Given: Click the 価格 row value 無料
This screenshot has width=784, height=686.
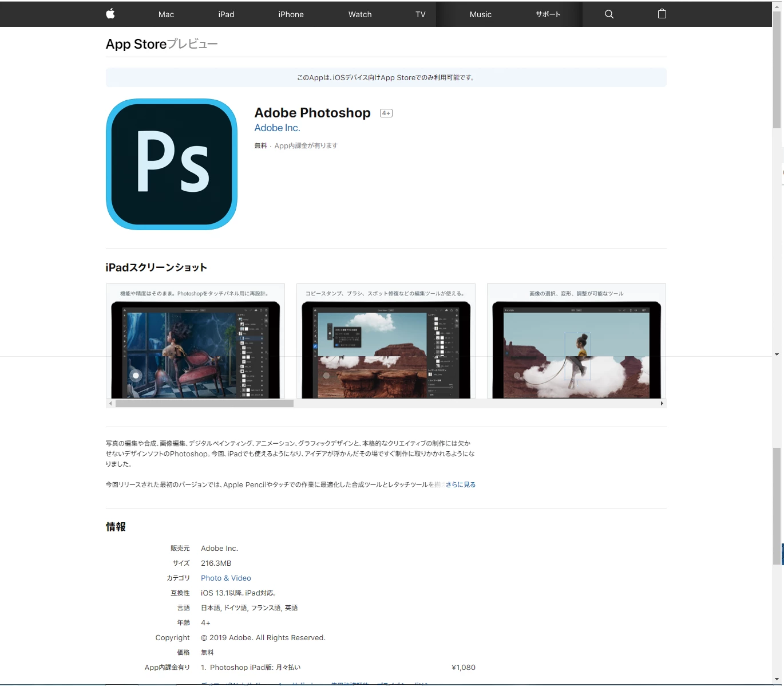Looking at the screenshot, I should pos(207,653).
